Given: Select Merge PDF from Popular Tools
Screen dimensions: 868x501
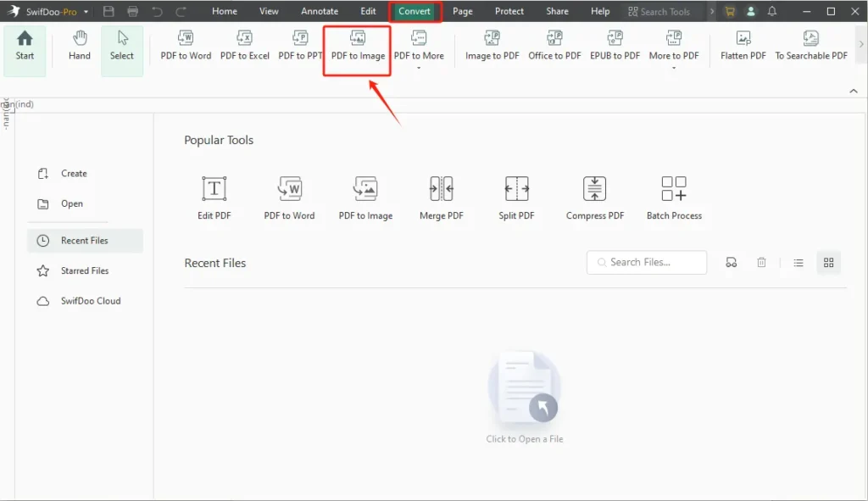Looking at the screenshot, I should [x=441, y=195].
